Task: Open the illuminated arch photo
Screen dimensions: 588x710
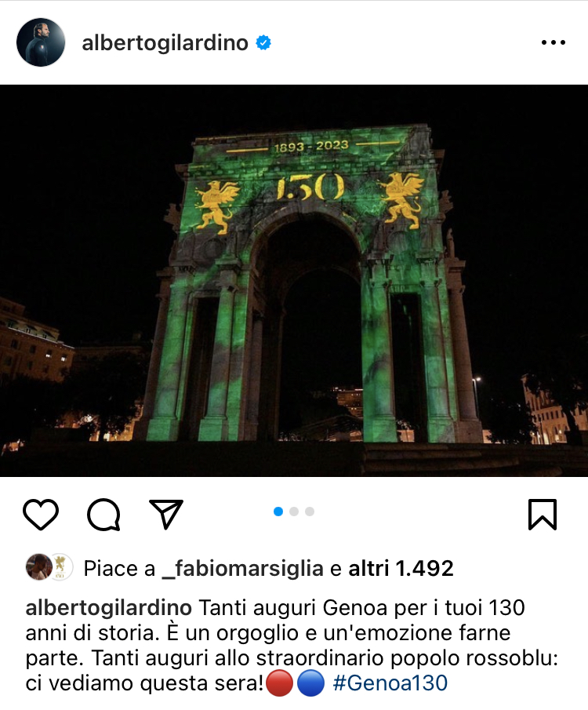Action: [294, 281]
